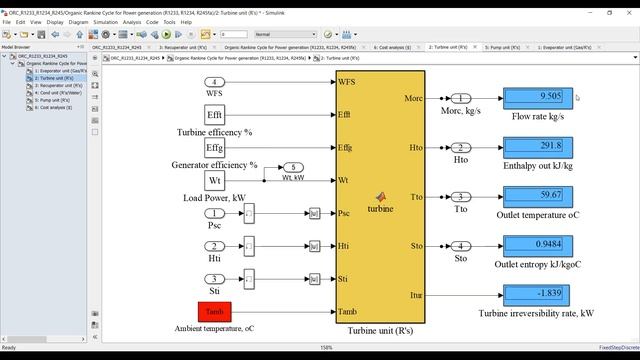Image resolution: width=640 pixels, height=360 pixels.
Task: Click the Model Advisor checkmark icon
Action: pos(328,35)
